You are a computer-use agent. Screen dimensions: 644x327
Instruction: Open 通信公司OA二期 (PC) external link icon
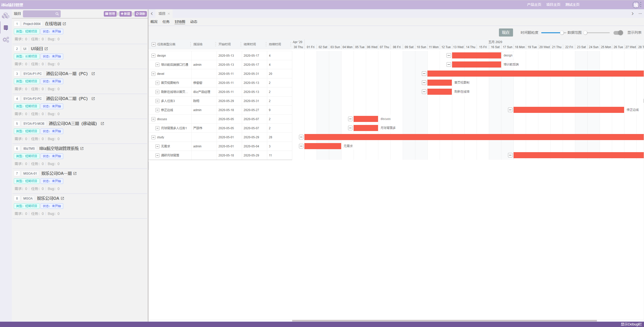93,99
